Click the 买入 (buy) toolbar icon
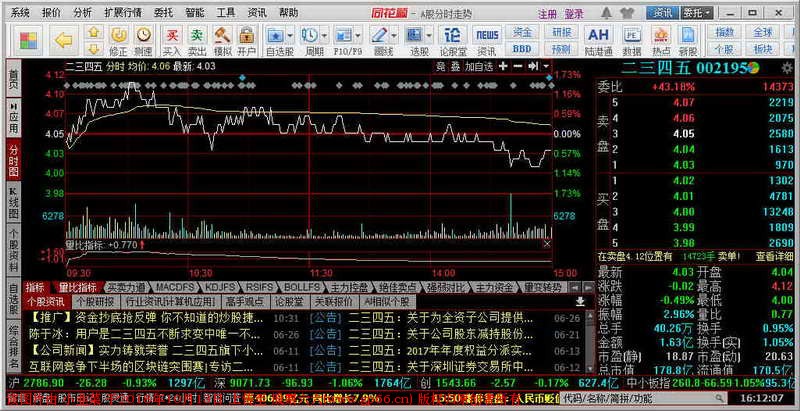800x411 pixels. coord(171,38)
